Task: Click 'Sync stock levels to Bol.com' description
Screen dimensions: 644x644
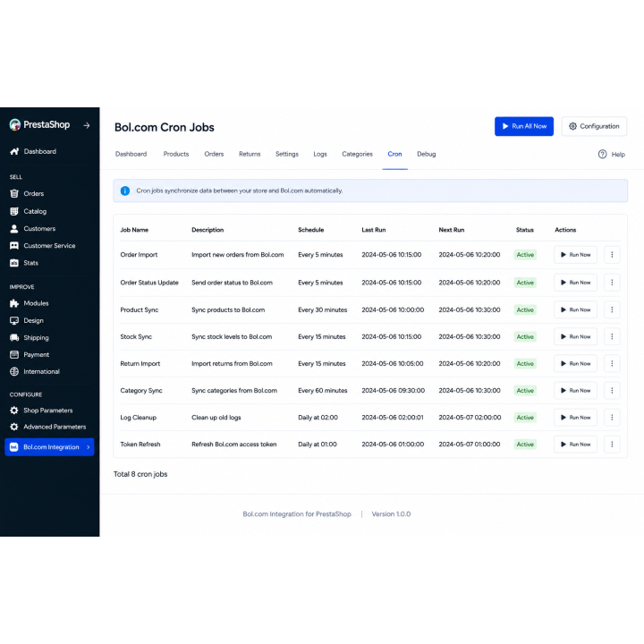Action: tap(232, 337)
